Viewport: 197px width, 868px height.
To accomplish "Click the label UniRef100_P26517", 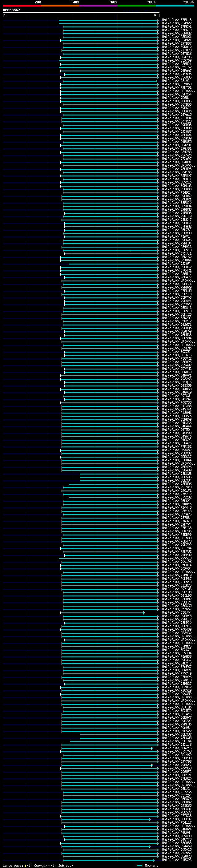I will click(176, 274).
